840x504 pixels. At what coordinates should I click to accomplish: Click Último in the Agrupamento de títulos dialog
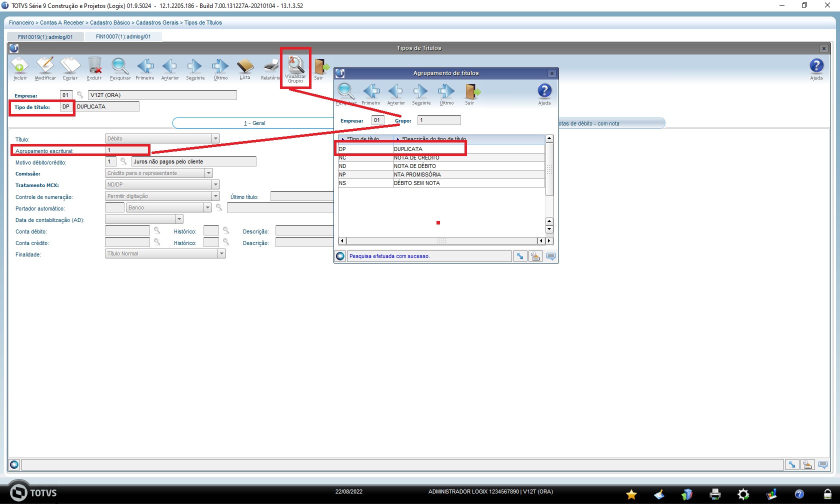coord(446,93)
